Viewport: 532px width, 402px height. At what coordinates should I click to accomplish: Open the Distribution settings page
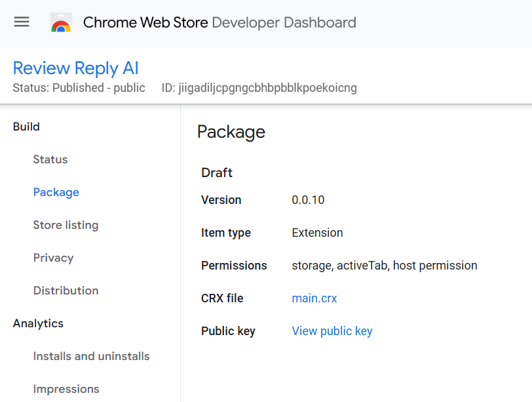point(66,291)
